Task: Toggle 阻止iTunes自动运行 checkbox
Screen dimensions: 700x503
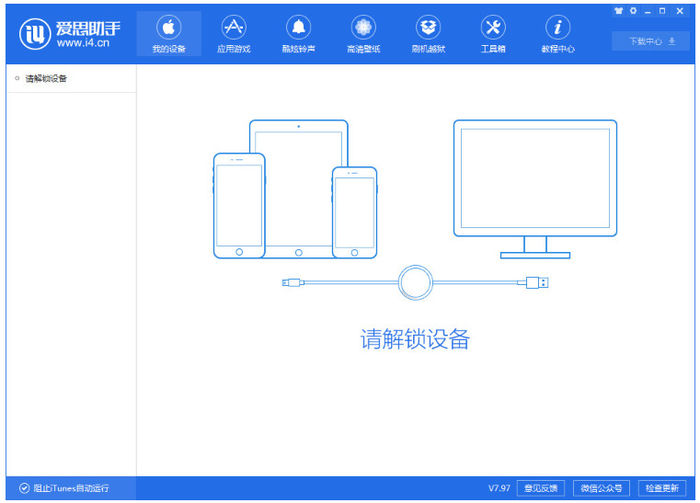Action: point(24,489)
